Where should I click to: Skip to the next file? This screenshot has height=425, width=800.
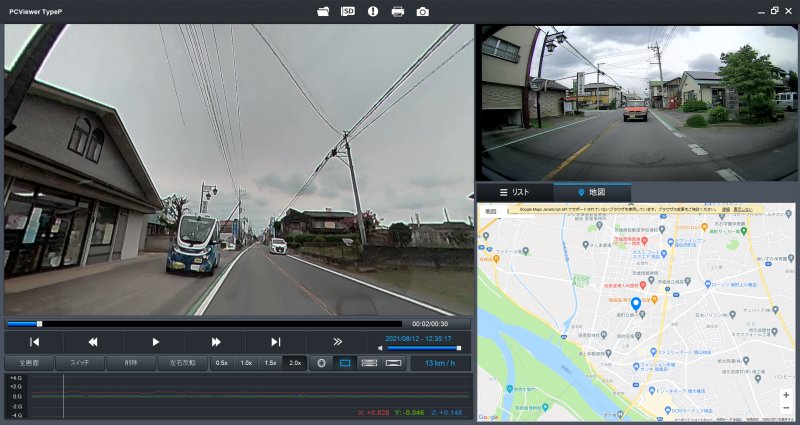tap(275, 342)
